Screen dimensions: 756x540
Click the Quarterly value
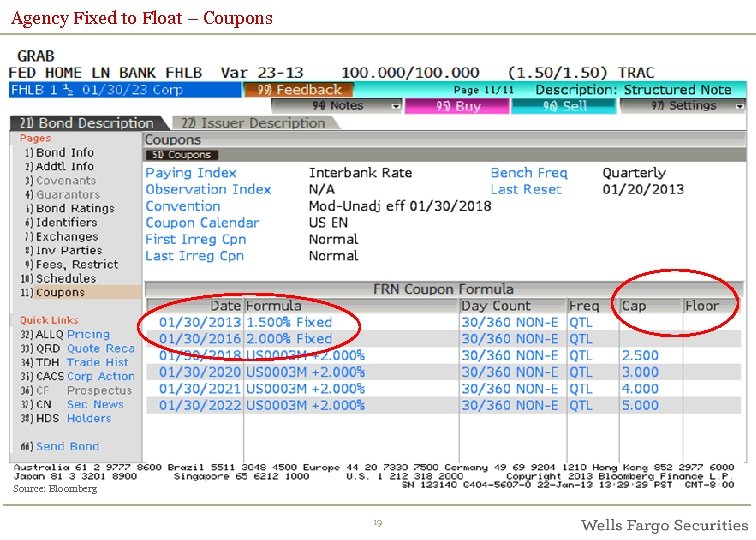pyautogui.click(x=634, y=173)
